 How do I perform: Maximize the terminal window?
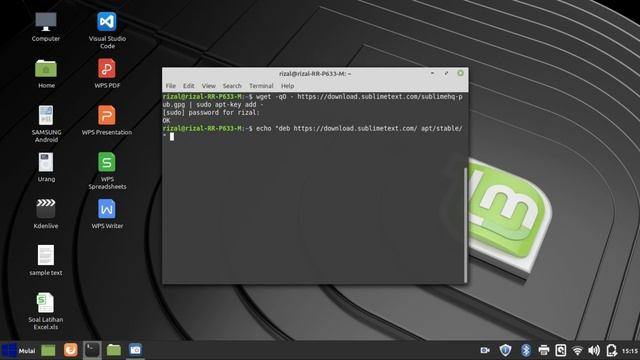(446, 73)
